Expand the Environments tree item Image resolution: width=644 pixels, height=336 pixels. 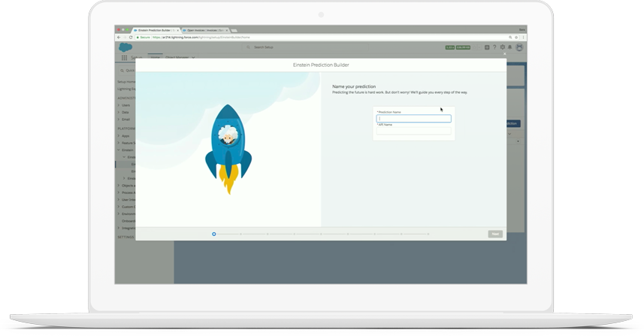pyautogui.click(x=119, y=213)
